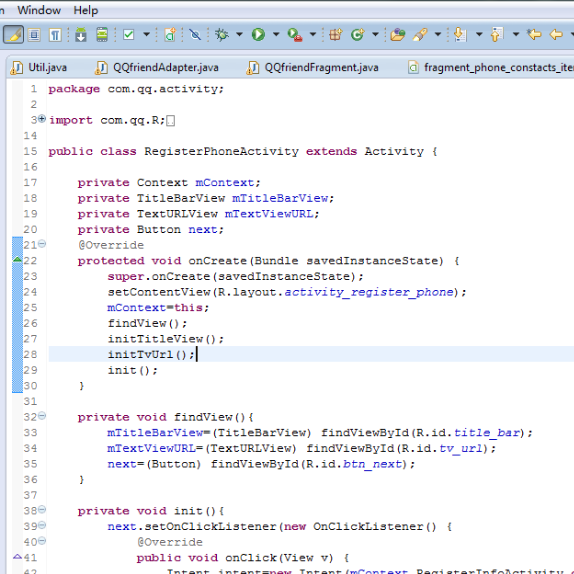Toggle Skip All Breakpoints
This screenshot has height=574, width=574.
[195, 35]
